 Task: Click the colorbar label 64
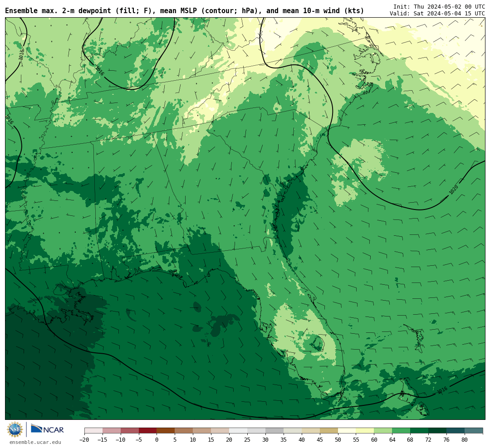coord(392,440)
